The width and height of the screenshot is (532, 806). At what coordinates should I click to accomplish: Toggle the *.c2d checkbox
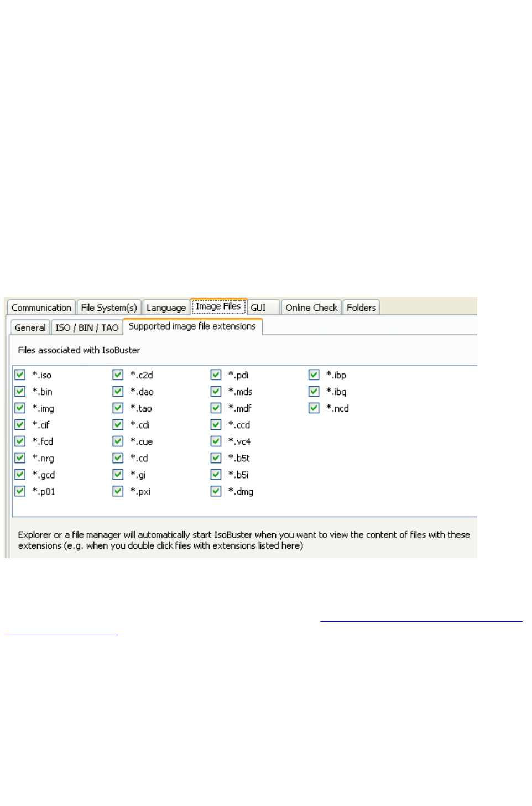(118, 375)
